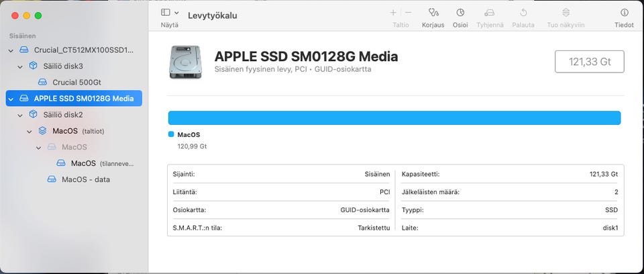Click the Sisäinen sidebar section header

22,36
